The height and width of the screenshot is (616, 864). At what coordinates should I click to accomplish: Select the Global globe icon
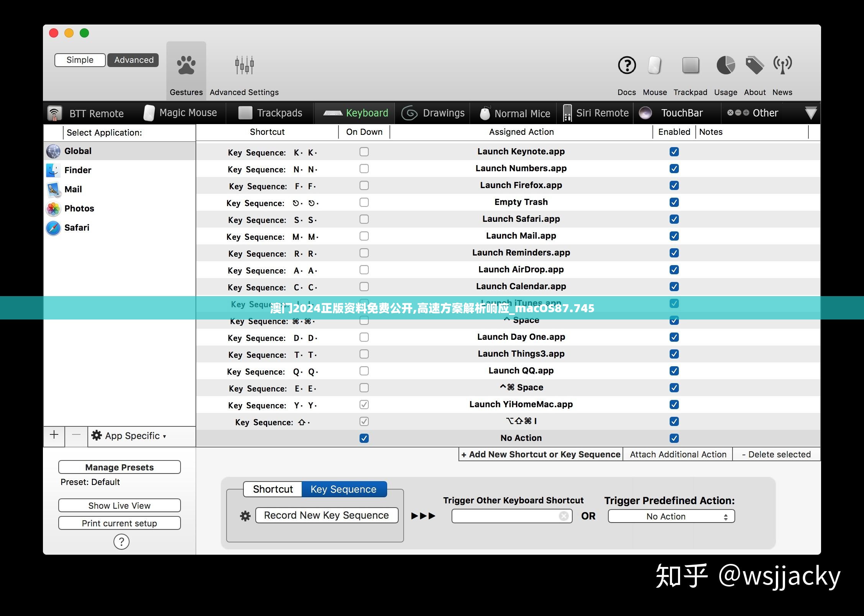(53, 151)
